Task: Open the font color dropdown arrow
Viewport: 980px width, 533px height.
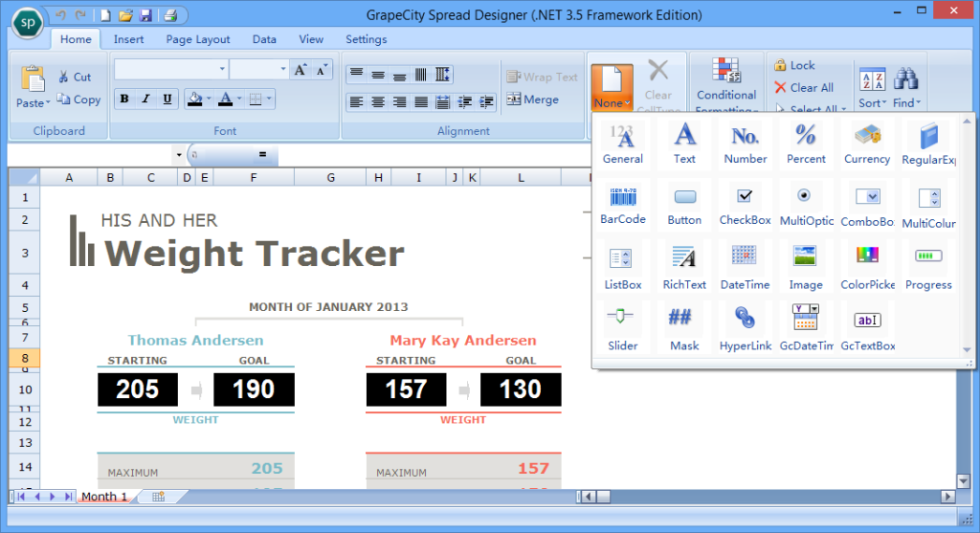Action: point(238,99)
